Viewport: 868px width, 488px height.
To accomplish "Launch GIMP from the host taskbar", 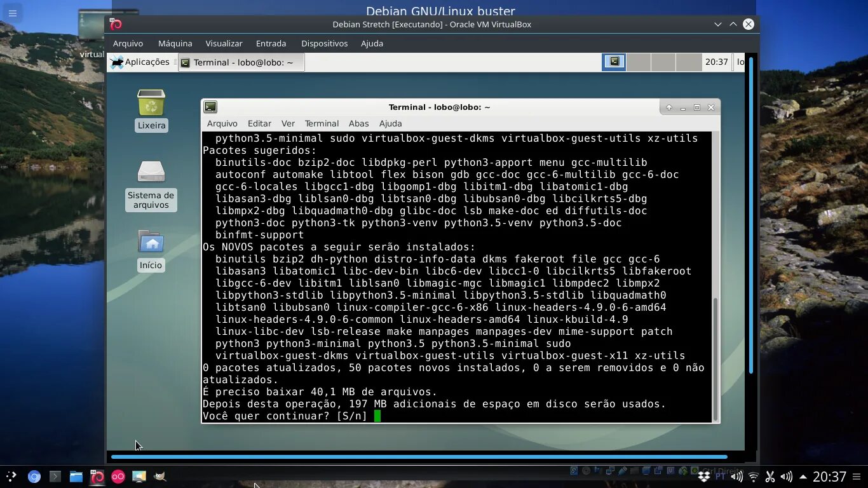I will (160, 477).
